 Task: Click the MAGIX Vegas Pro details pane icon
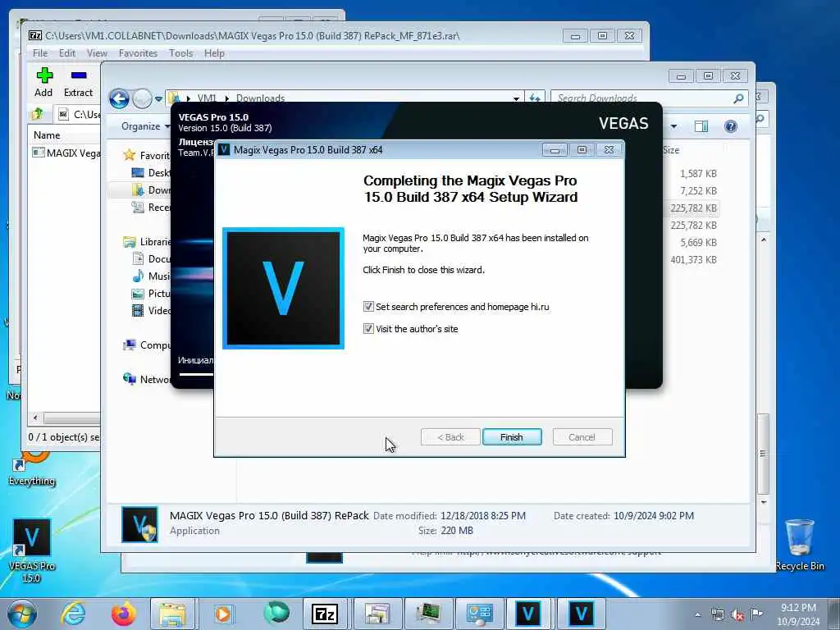(x=139, y=524)
